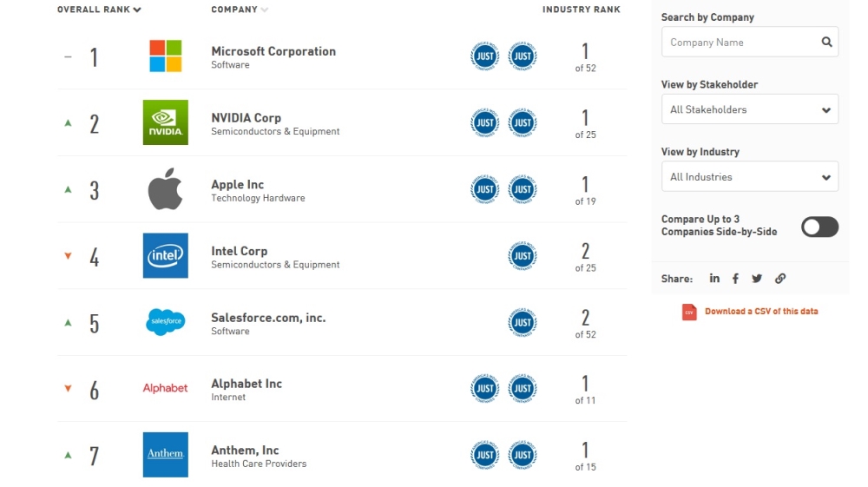The image size is (868, 487).
Task: Open the All Industries dropdown
Action: [x=749, y=176]
